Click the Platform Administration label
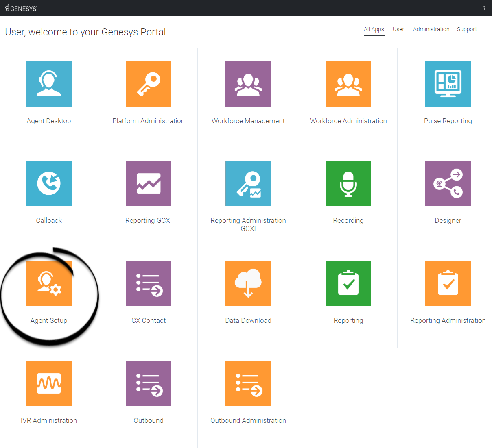The width and height of the screenshot is (492, 448). click(149, 121)
